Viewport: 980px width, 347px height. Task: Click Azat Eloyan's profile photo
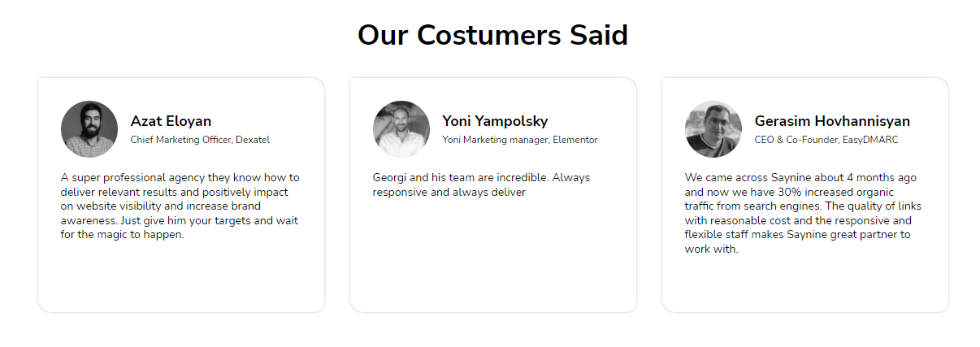[89, 129]
